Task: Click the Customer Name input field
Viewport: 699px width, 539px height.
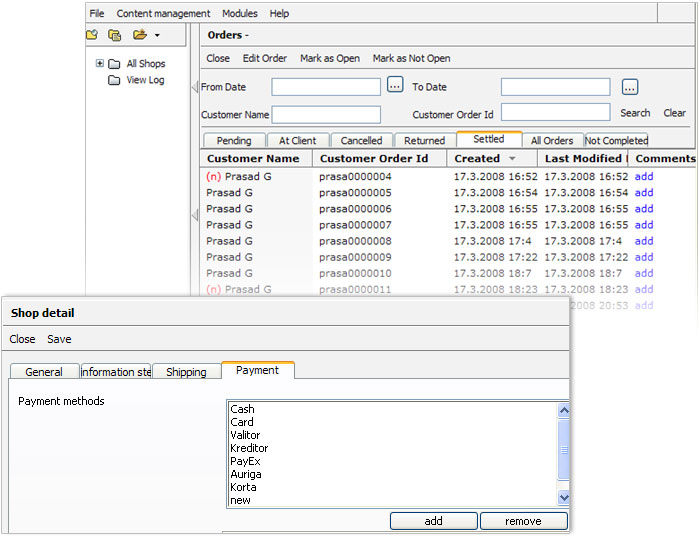Action: coord(326,115)
